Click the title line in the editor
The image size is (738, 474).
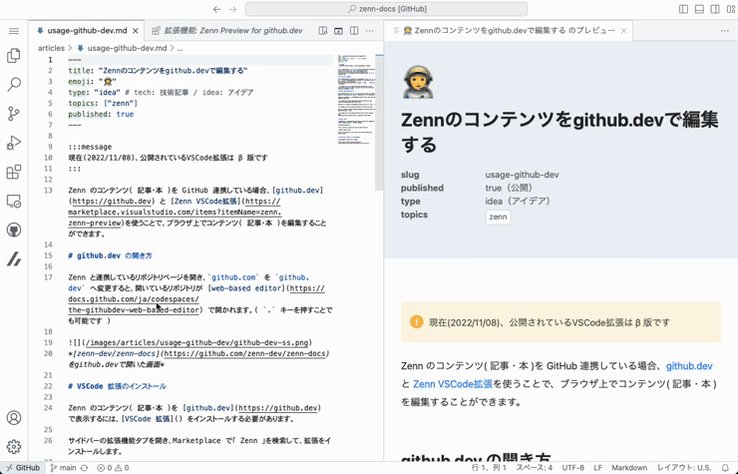(x=158, y=71)
